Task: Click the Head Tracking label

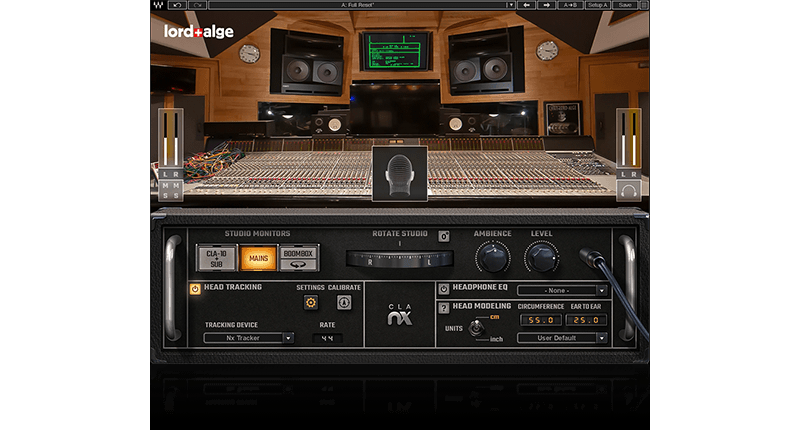Action: click(233, 287)
